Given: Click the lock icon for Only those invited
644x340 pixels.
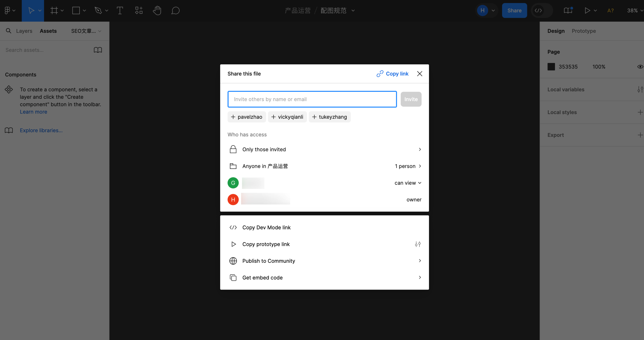Looking at the screenshot, I should coord(233,149).
